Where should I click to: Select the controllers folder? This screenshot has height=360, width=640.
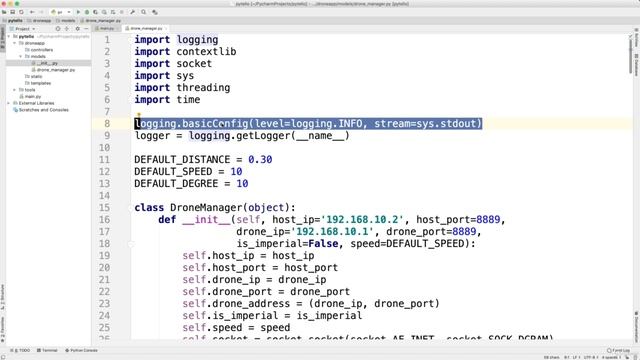[39, 50]
